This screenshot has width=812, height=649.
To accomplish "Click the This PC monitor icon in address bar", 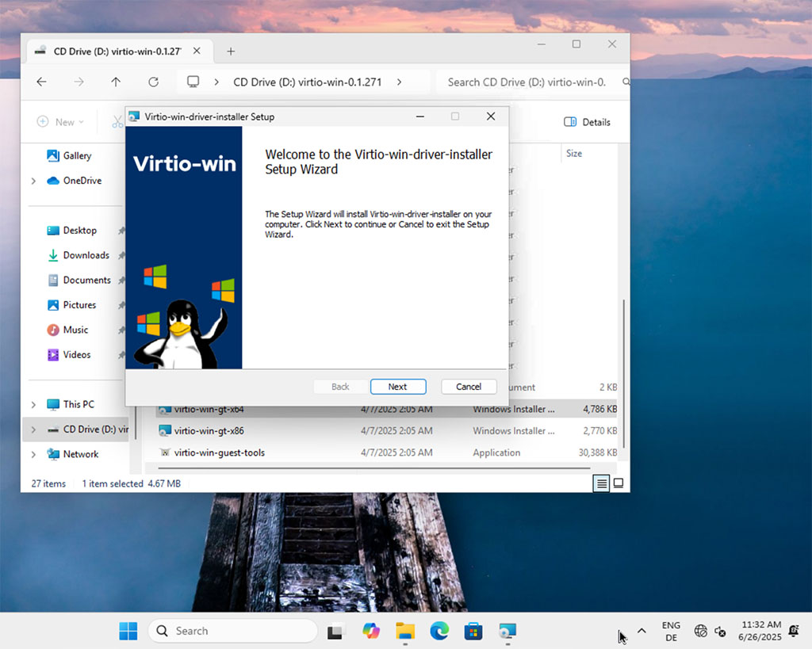I will (193, 82).
